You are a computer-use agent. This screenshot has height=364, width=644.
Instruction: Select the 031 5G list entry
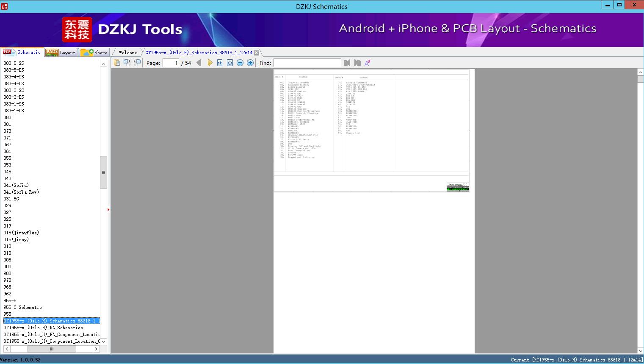11,199
